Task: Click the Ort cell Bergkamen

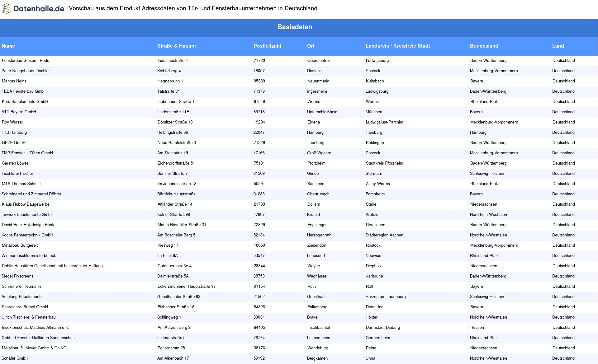Action: [x=335, y=358]
